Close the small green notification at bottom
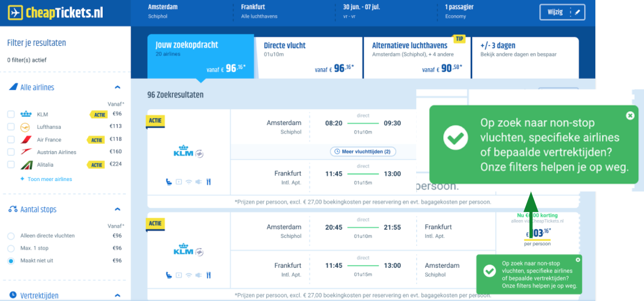The height and width of the screenshot is (301, 644). click(578, 260)
